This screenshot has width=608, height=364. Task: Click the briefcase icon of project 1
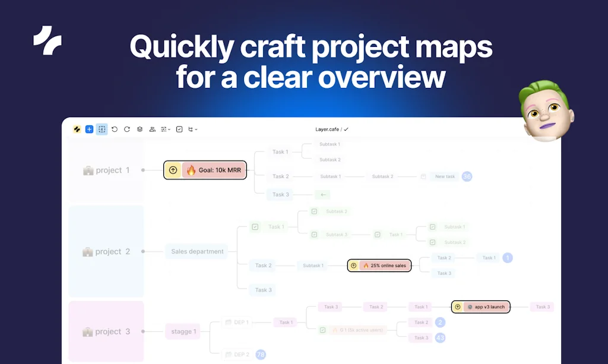pyautogui.click(x=88, y=170)
